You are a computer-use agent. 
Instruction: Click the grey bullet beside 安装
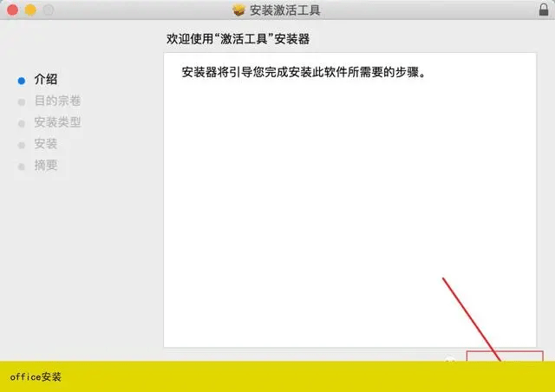coord(22,145)
